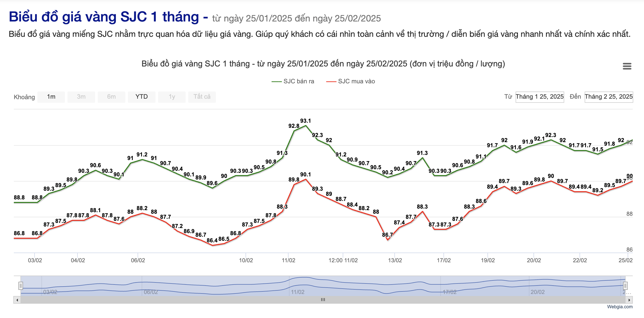Click the scrollbar left arrow
This screenshot has width=644, height=318.
(17, 300)
